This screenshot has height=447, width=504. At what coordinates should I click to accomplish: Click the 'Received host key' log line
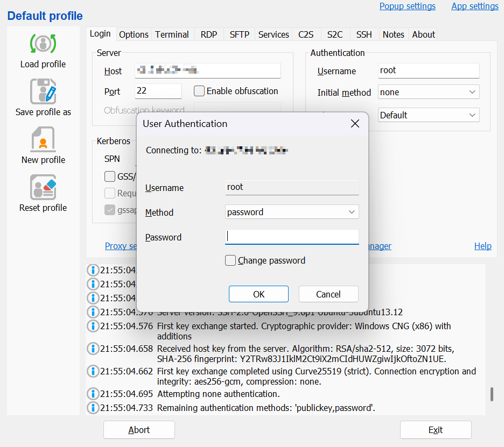(306, 353)
